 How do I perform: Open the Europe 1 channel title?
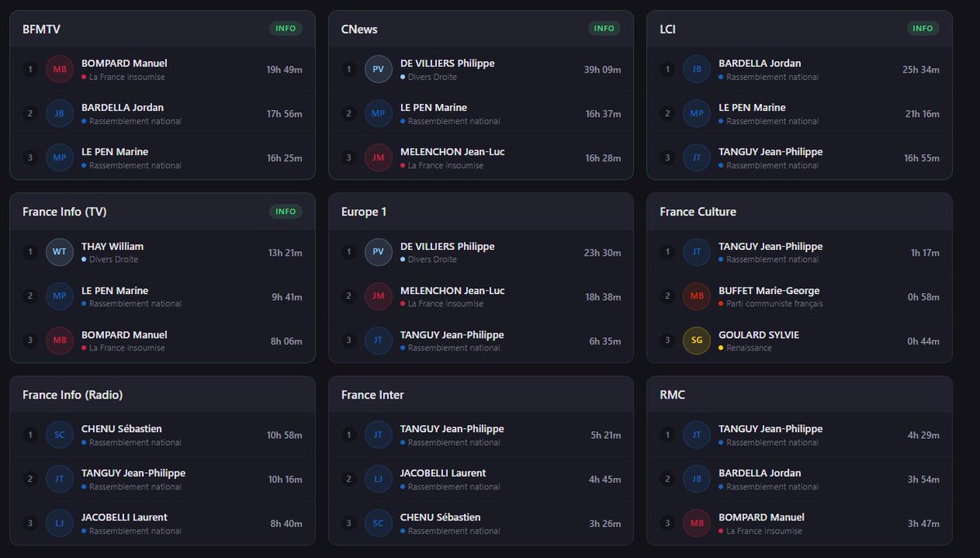(x=364, y=212)
